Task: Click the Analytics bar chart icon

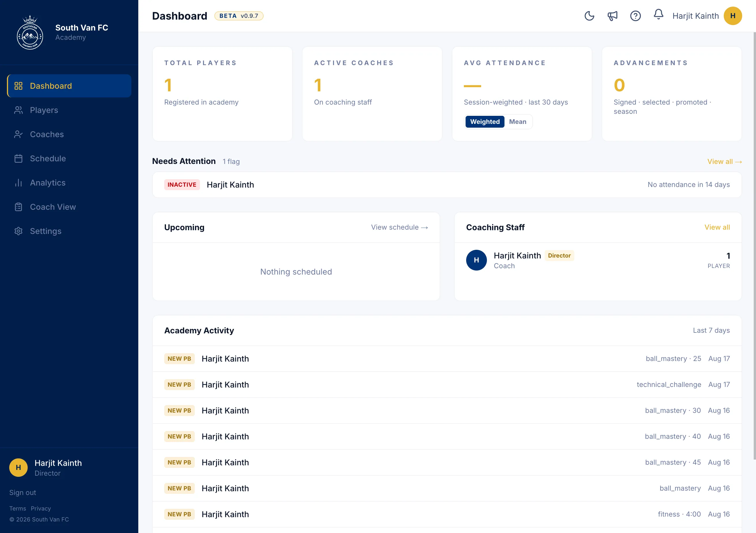Action: (x=18, y=183)
